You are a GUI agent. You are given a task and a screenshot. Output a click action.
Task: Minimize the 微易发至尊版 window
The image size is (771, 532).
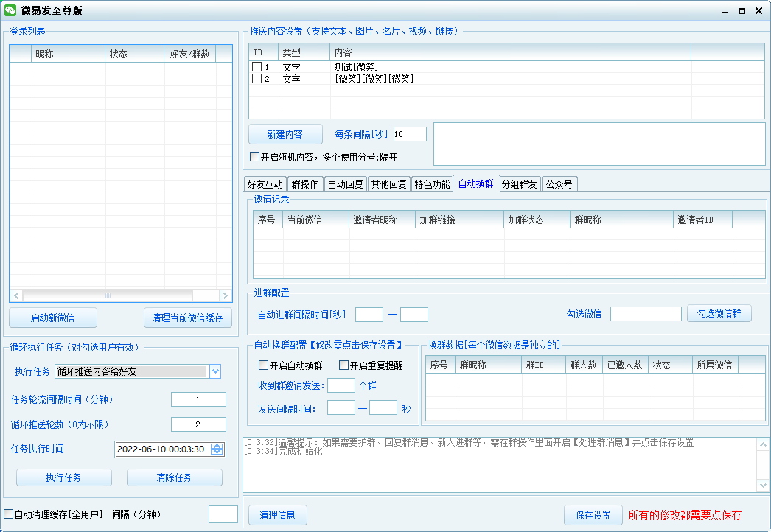(725, 11)
